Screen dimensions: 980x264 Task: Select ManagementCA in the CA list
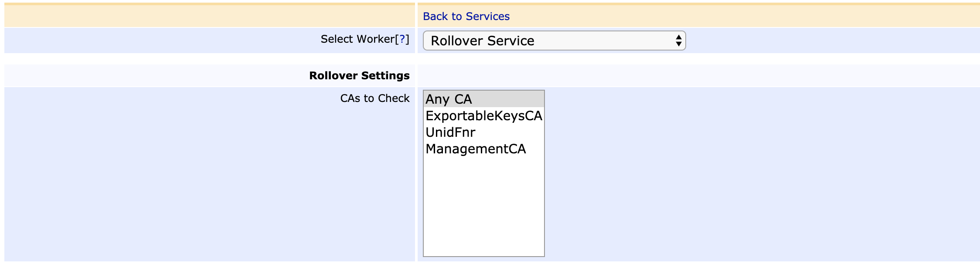[476, 149]
